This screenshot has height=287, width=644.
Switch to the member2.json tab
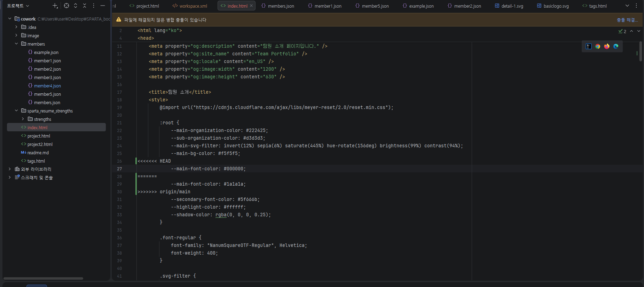click(x=464, y=6)
